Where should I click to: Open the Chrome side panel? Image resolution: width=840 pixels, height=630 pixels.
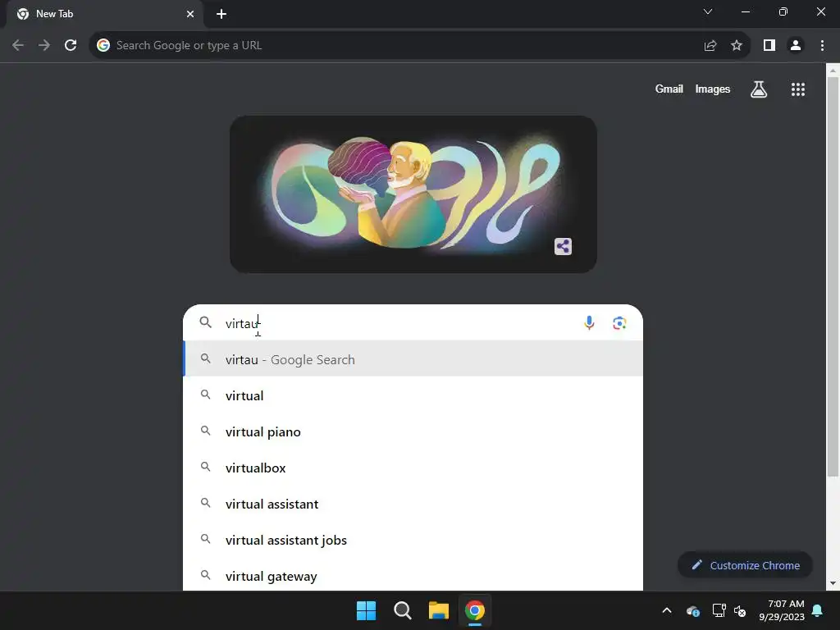769,46
